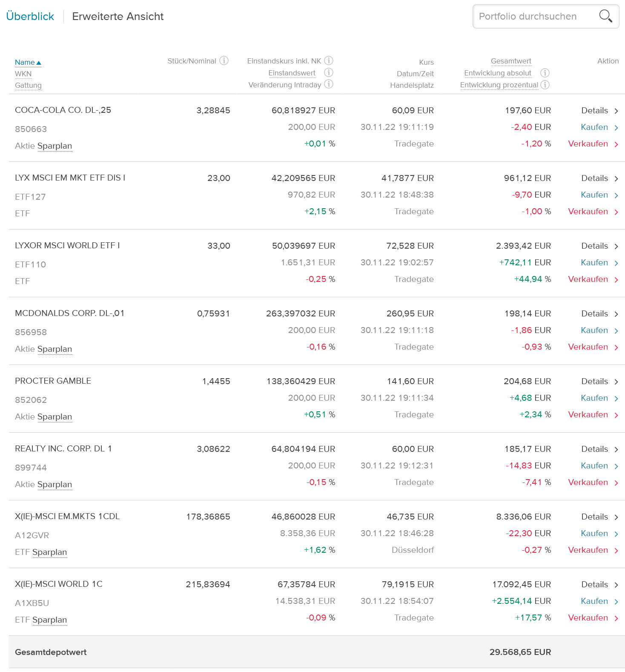This screenshot has height=672, width=625.
Task: Sort table by Name column header
Action: point(25,62)
